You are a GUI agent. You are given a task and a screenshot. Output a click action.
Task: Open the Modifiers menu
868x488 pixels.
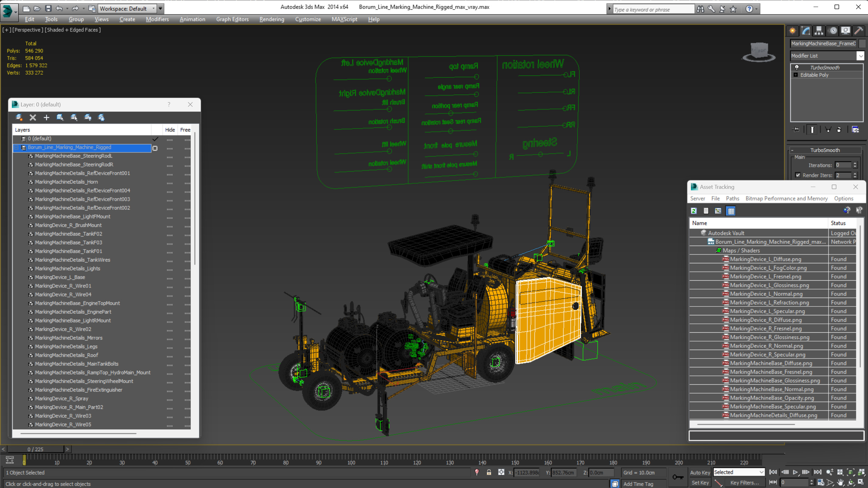point(157,19)
